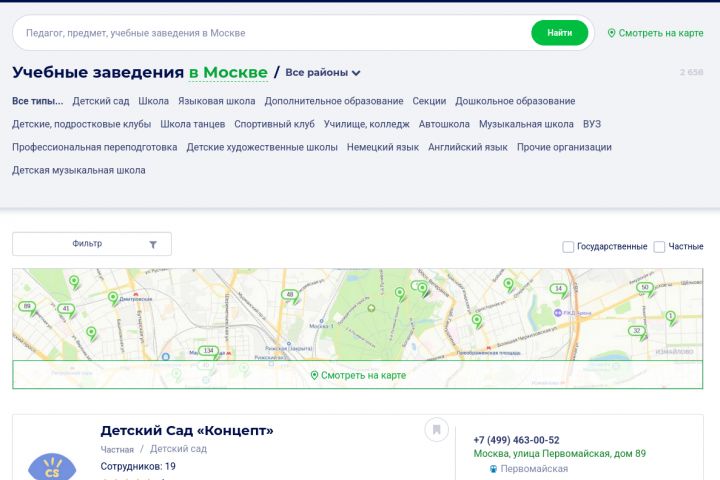Click the в Москве city selector link
Viewport: 720px width, 480px height.
point(228,73)
